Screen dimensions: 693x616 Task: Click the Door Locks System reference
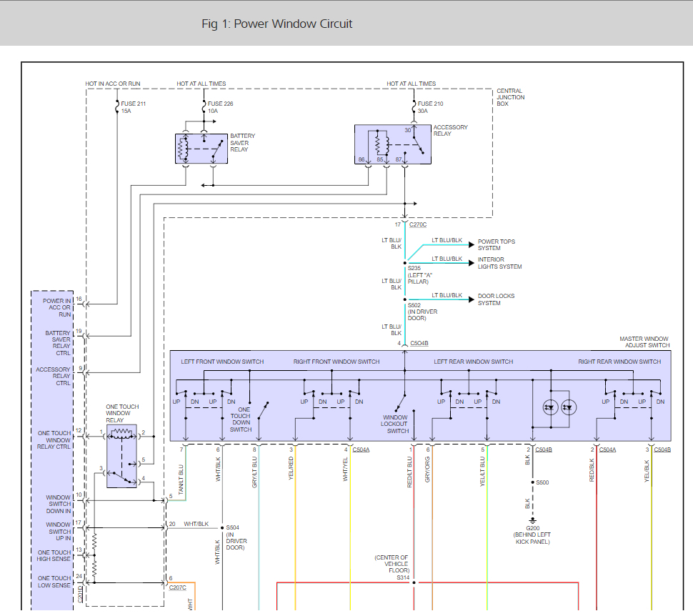point(496,299)
